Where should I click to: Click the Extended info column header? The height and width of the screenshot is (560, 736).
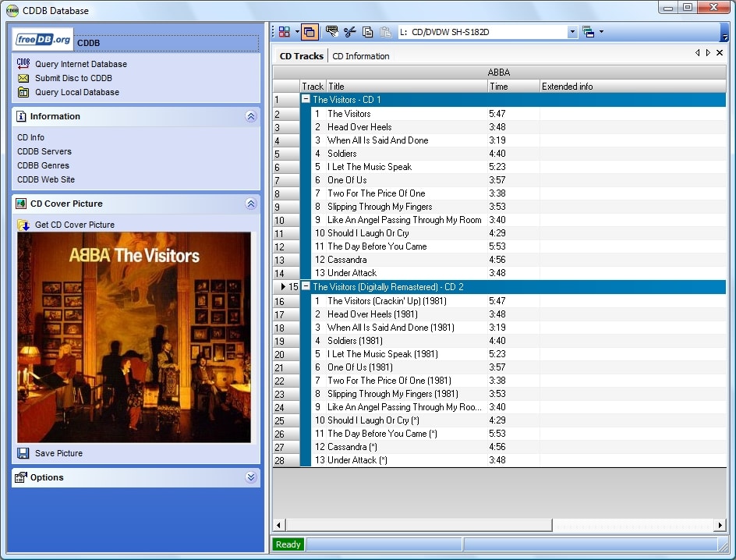click(x=633, y=87)
